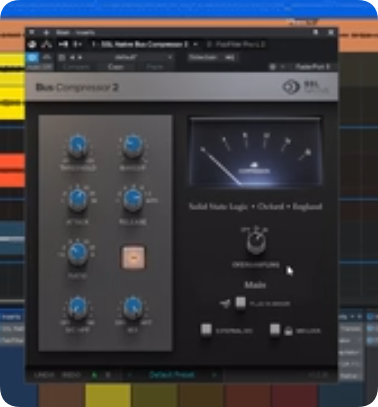Switch to the FabFilter Pro-L 2 tab
378x407 pixels.
[x=236, y=44]
